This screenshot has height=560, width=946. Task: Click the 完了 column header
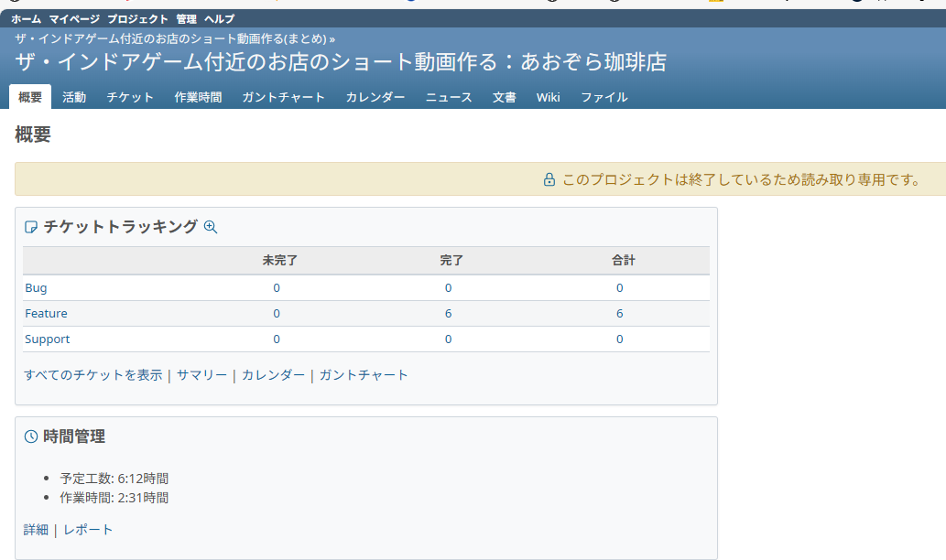pyautogui.click(x=451, y=261)
